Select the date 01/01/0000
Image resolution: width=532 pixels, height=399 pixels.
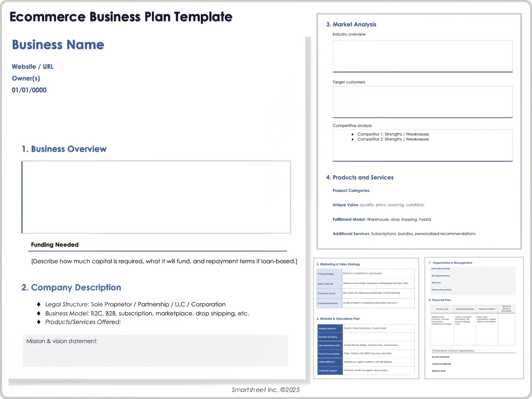pos(29,90)
